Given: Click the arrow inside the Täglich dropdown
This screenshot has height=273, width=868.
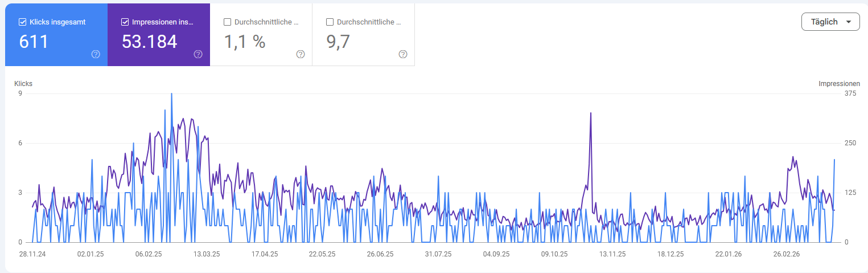Looking at the screenshot, I should 849,22.
